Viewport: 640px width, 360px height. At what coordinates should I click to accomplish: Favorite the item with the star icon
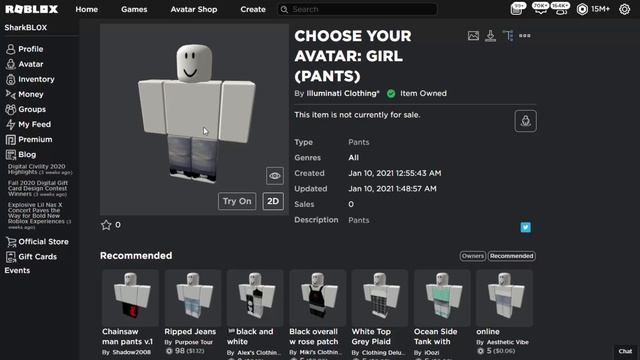point(106,225)
